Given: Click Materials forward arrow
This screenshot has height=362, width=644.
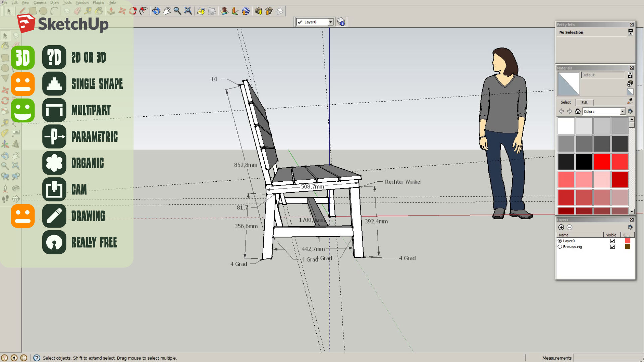Looking at the screenshot, I should (x=570, y=111).
